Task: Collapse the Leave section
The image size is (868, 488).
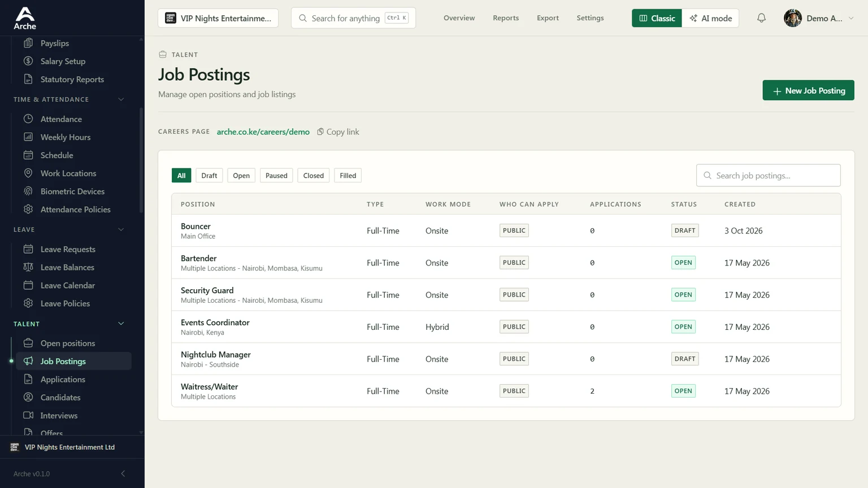Action: [121, 229]
